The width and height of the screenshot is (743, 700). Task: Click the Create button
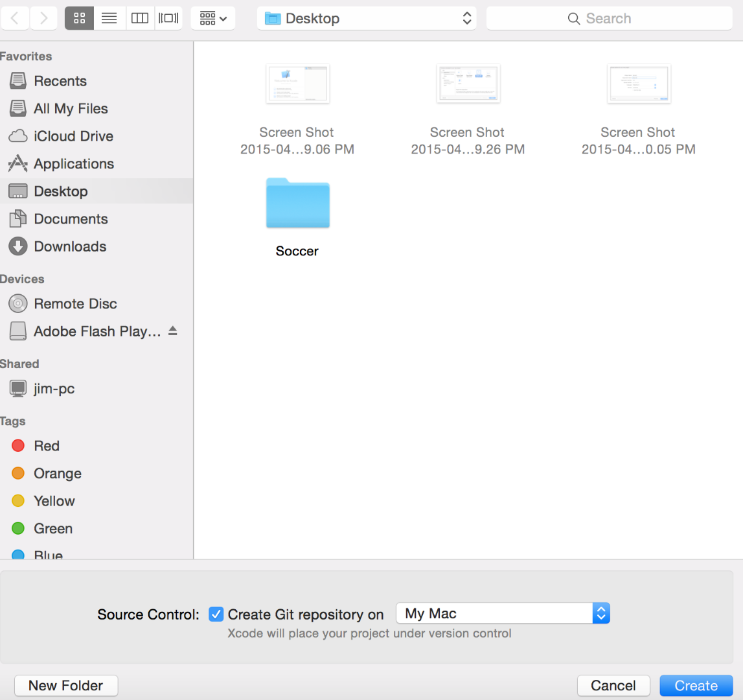(x=696, y=685)
